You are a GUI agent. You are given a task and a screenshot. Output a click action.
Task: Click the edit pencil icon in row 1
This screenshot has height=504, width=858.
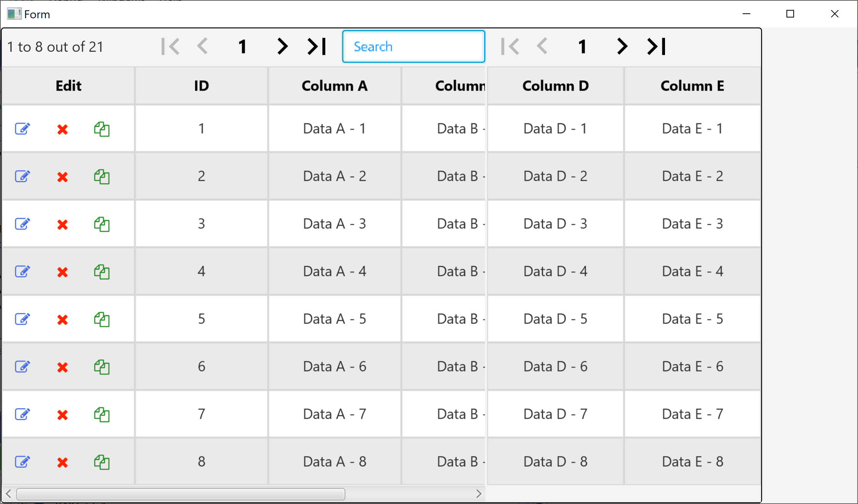[x=22, y=129]
